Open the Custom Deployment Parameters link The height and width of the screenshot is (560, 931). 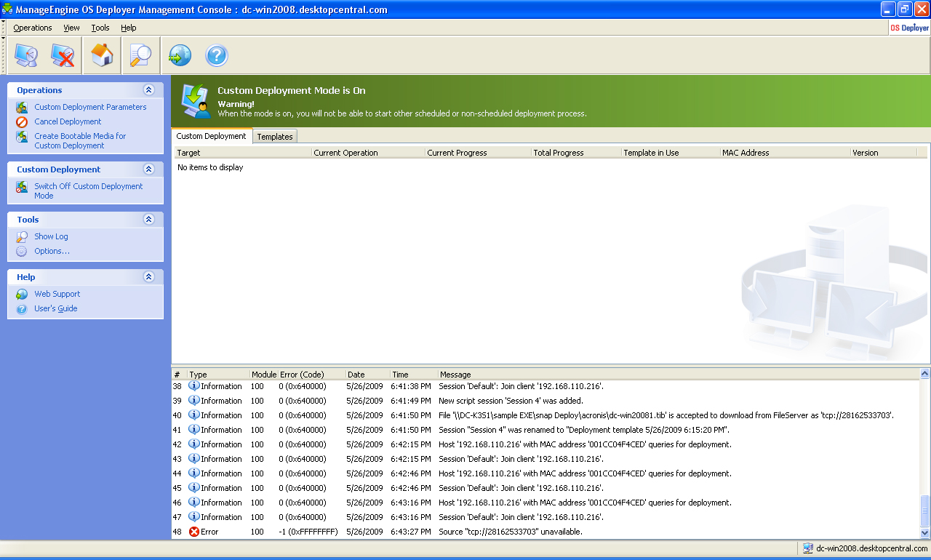click(90, 107)
